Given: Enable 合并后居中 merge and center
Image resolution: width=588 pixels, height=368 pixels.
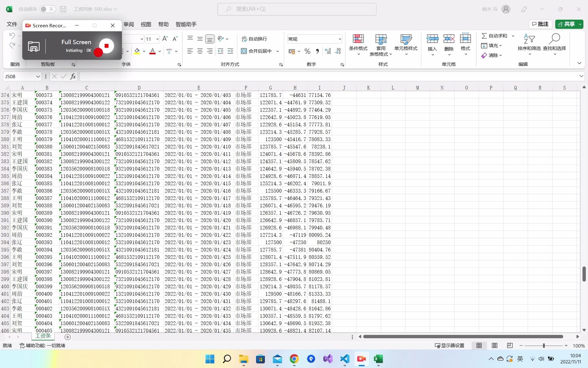Looking at the screenshot, I should 257,51.
